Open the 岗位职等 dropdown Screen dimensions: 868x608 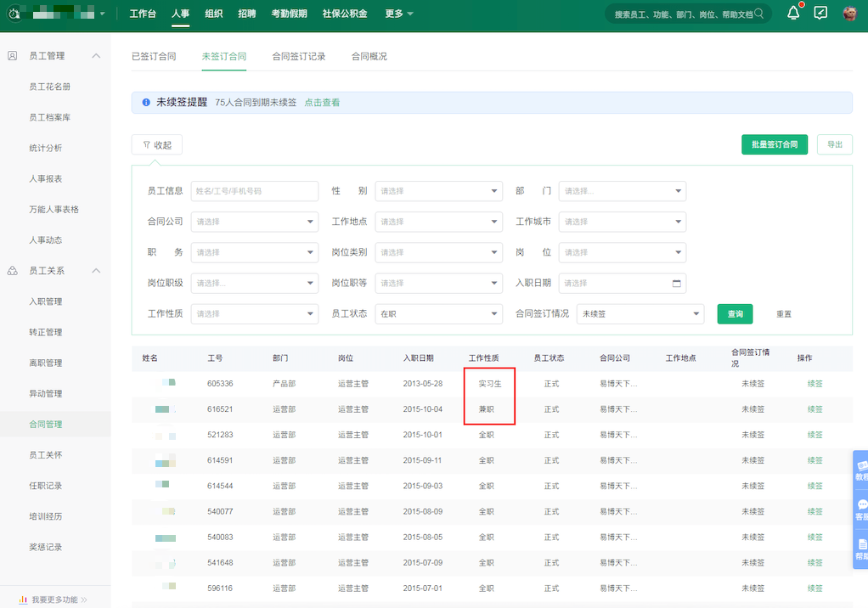pos(438,284)
